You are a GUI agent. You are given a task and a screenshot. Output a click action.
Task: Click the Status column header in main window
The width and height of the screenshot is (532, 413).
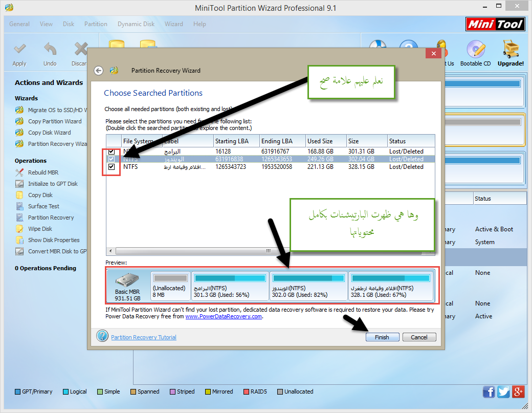499,199
